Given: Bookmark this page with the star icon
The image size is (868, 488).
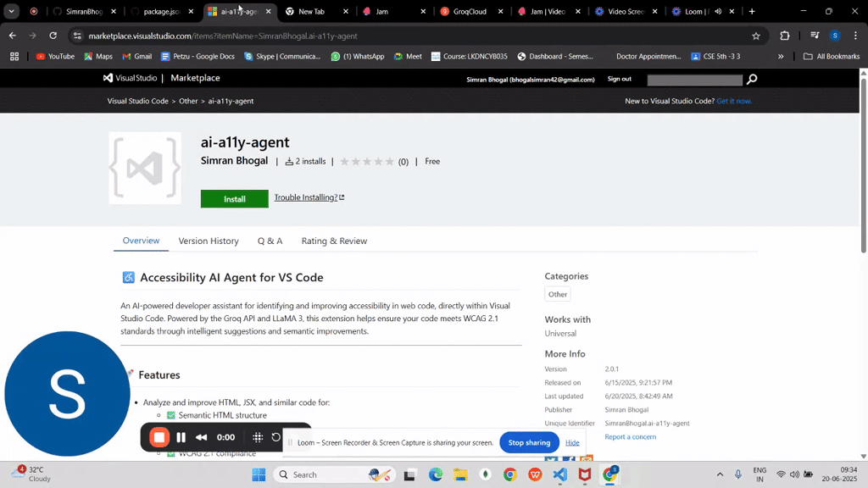Looking at the screenshot, I should (755, 36).
